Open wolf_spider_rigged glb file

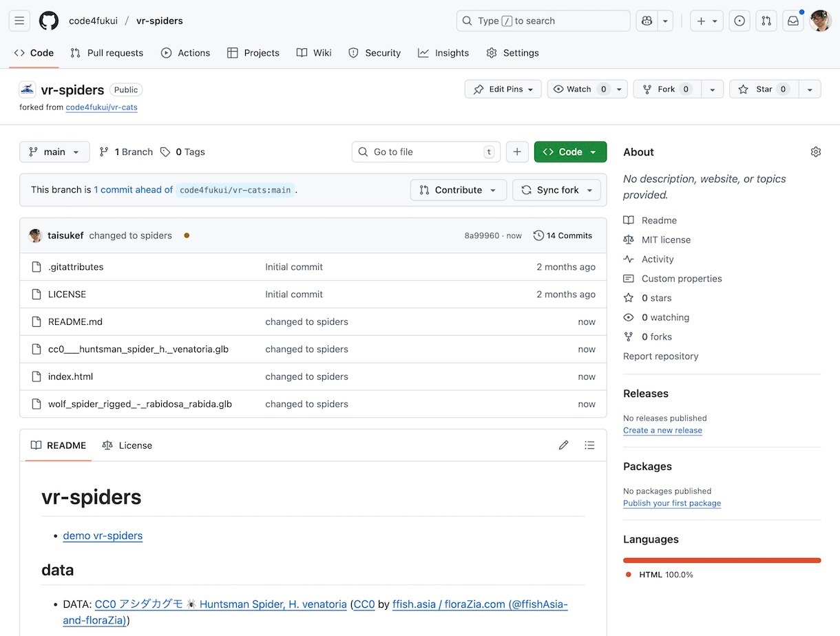tap(140, 405)
